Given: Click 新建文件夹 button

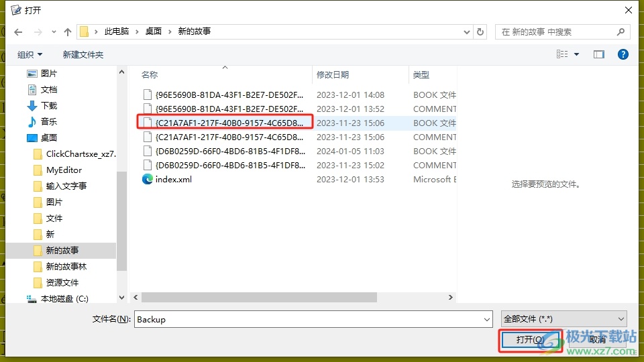Looking at the screenshot, I should coord(83,54).
